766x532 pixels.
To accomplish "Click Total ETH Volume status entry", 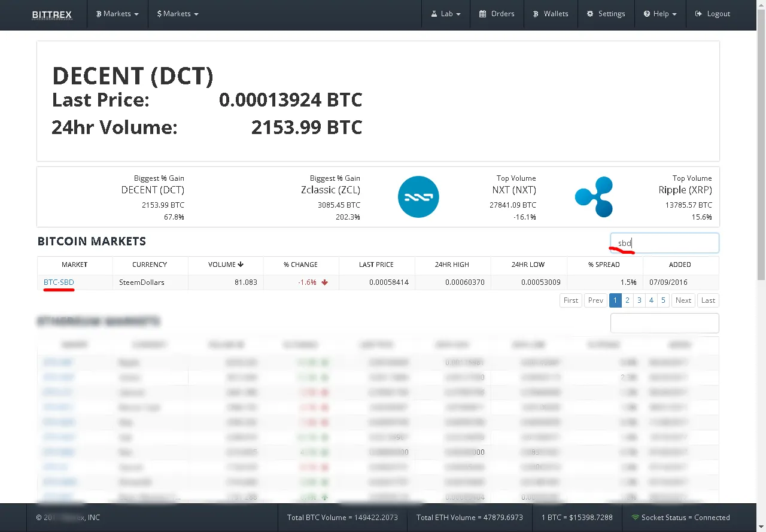I will [470, 518].
